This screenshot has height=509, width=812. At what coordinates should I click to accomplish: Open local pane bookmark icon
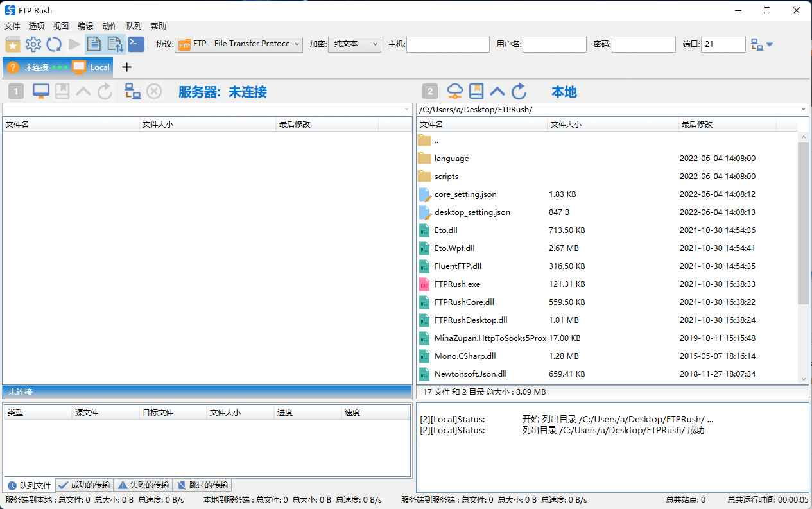tap(476, 91)
